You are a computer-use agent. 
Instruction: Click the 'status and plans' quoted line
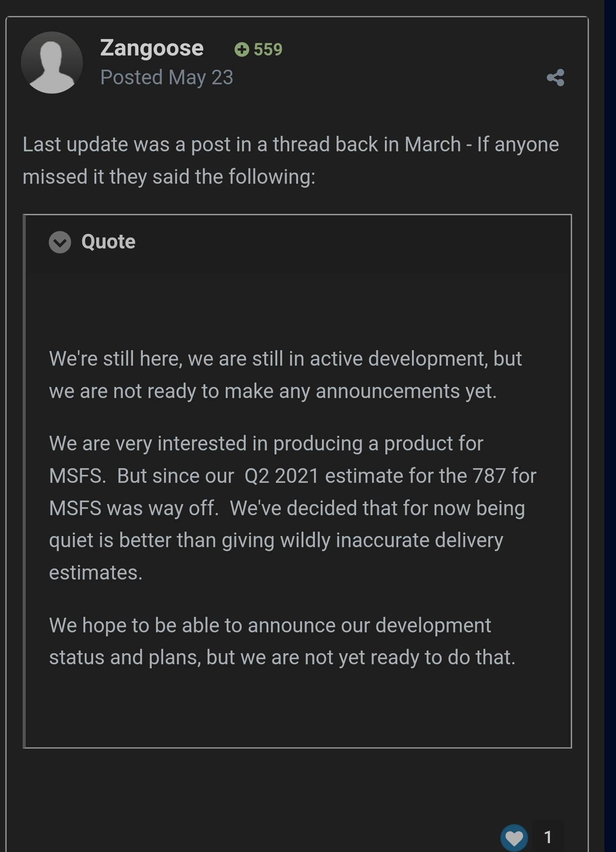282,657
